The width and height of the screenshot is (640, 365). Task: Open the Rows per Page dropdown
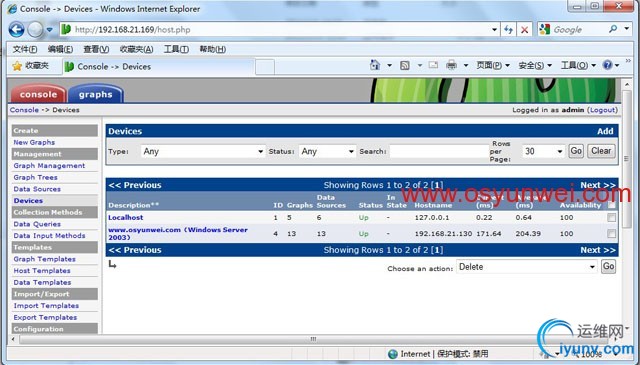coord(543,151)
